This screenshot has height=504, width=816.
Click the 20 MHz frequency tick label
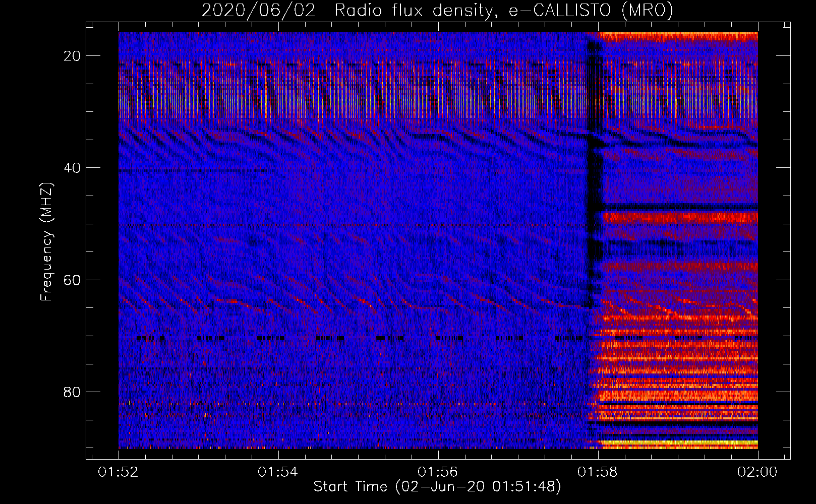[73, 56]
